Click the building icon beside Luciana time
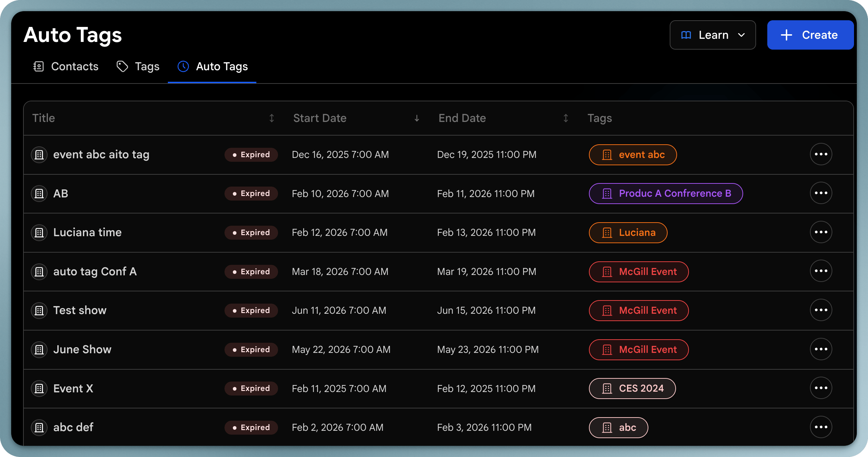The image size is (868, 457). tap(39, 232)
